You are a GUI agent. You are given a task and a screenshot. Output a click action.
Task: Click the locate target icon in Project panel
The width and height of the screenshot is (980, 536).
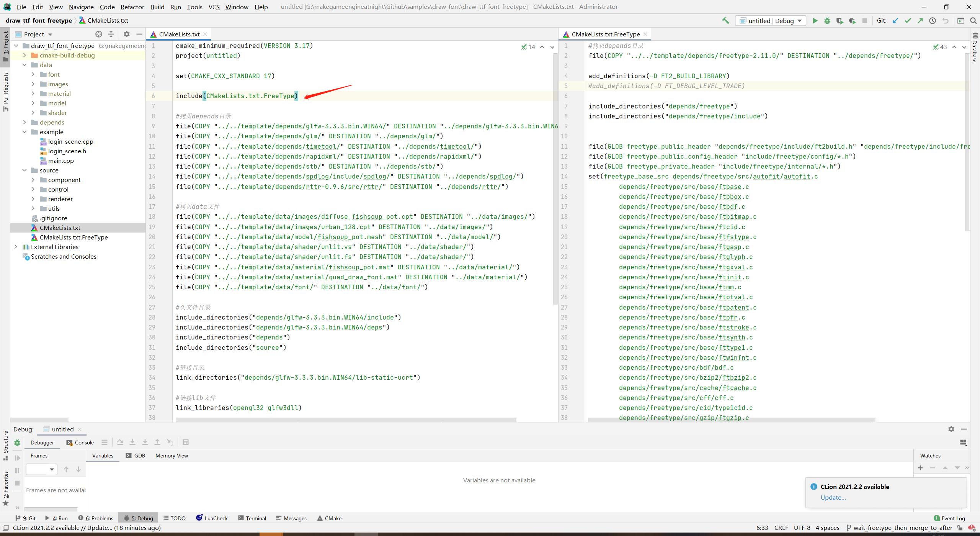tap(99, 34)
